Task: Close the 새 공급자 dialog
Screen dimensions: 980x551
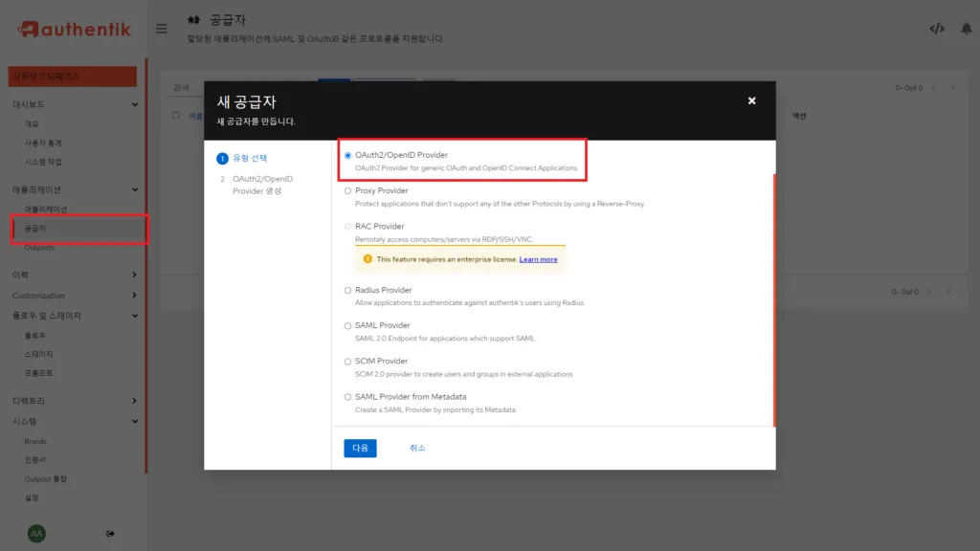Action: [751, 100]
